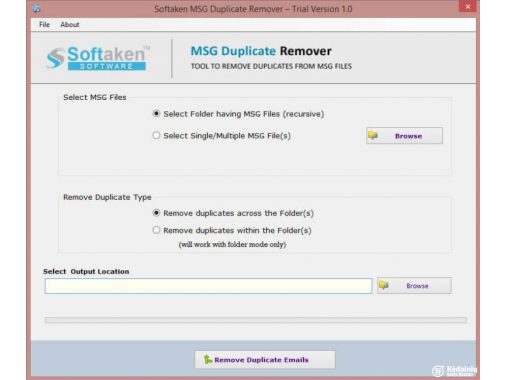
Task: Click the MSG Duplicate Remover heading
Action: pos(261,51)
